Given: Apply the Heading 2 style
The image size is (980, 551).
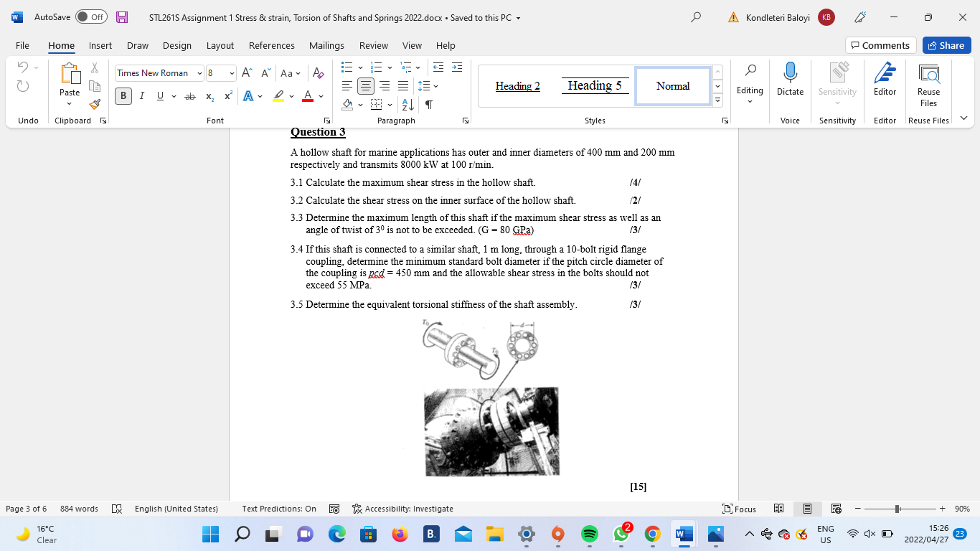Looking at the screenshot, I should (518, 86).
